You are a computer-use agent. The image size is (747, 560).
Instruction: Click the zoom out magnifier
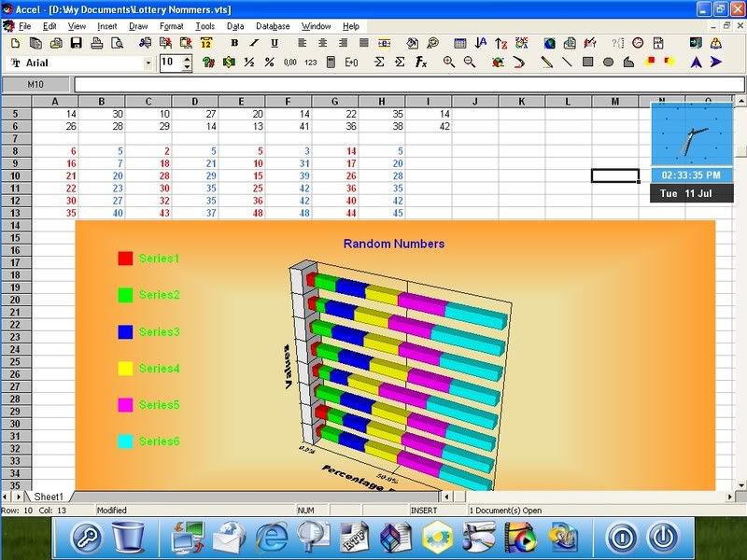click(470, 62)
